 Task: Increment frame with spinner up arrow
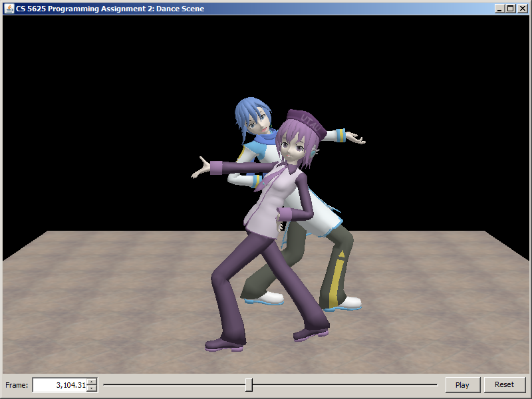(92, 382)
